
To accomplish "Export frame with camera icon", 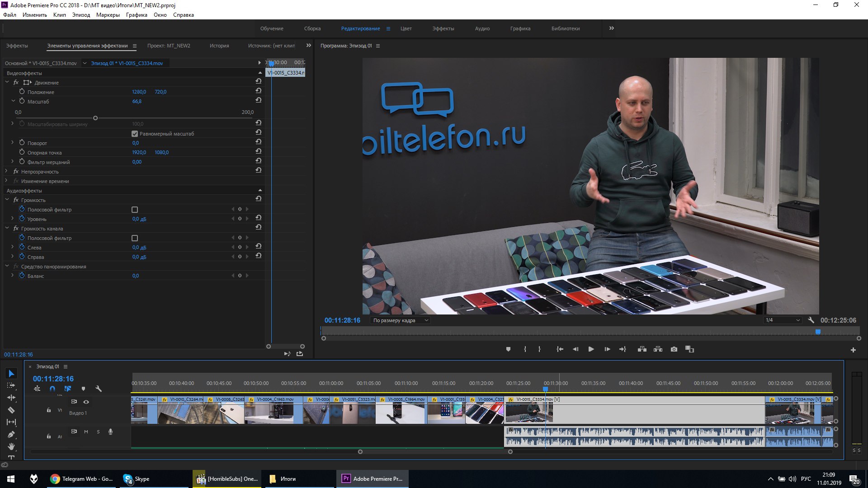I will tap(674, 349).
